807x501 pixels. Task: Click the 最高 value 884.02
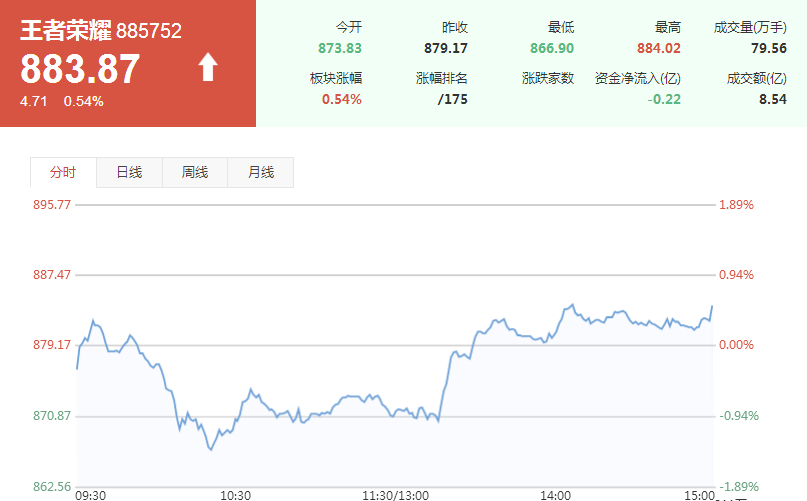click(659, 48)
